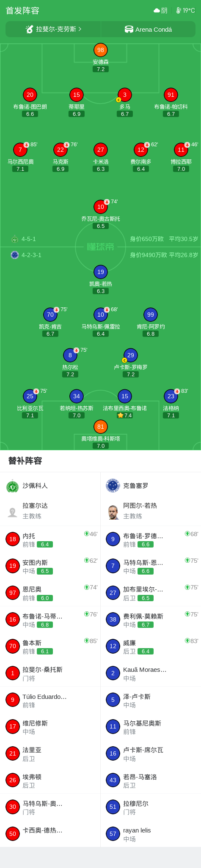Image resolution: width=201 pixels, height=868 pixels.
Task: Tap goalkeeper 81 奥塔维奥-科斯塔
Action: coord(101,427)
